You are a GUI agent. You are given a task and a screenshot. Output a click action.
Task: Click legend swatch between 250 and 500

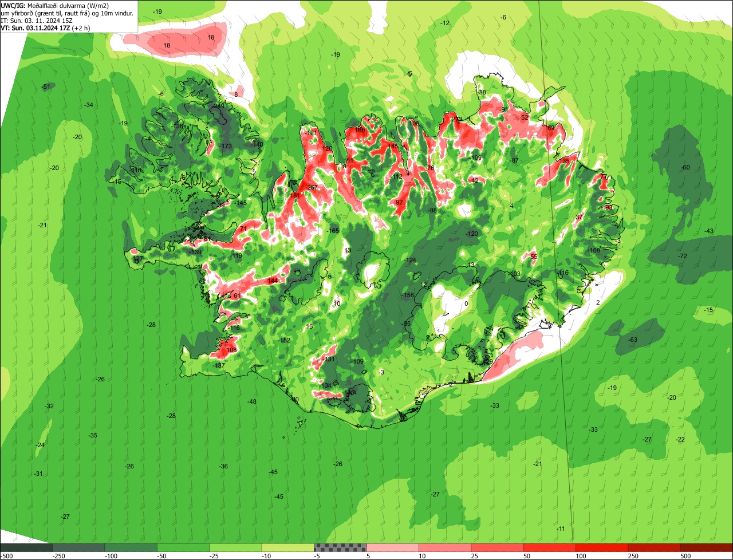pos(655,547)
